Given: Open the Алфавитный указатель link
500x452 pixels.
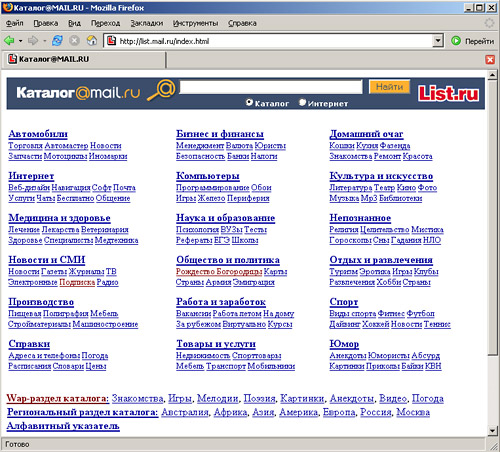Looking at the screenshot, I should click(63, 426).
